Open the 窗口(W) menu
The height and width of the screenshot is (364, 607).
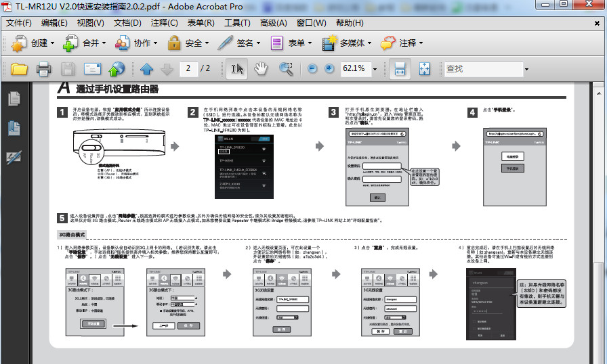311,23
